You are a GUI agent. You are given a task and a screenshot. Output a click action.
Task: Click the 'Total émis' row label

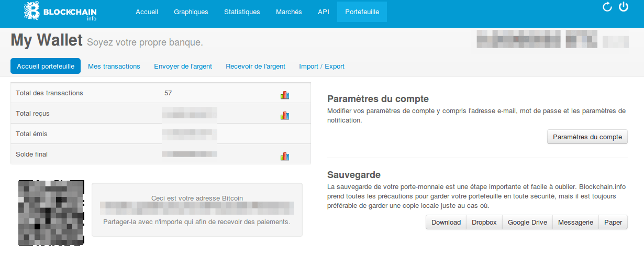click(x=32, y=134)
